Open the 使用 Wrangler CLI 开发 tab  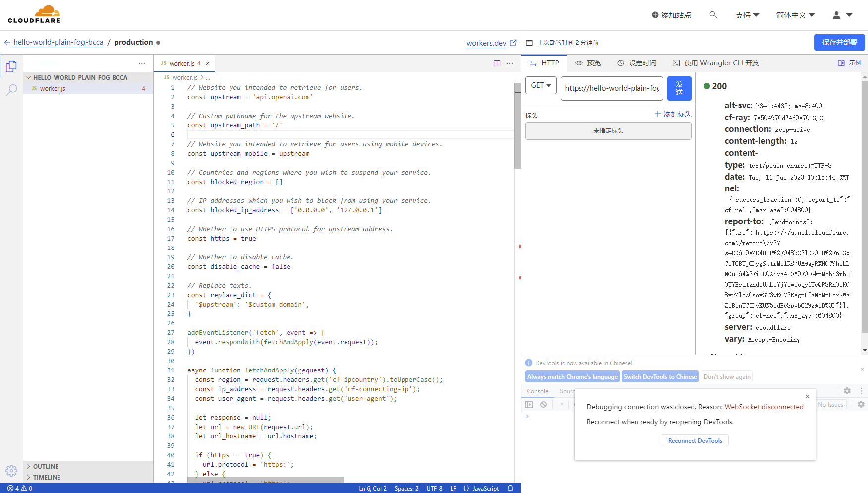(716, 63)
